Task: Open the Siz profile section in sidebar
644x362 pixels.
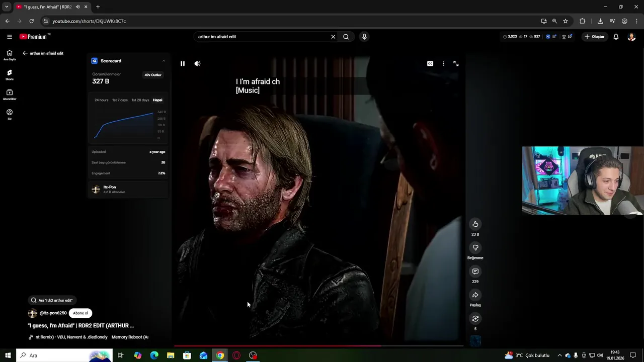Action: click(10, 114)
